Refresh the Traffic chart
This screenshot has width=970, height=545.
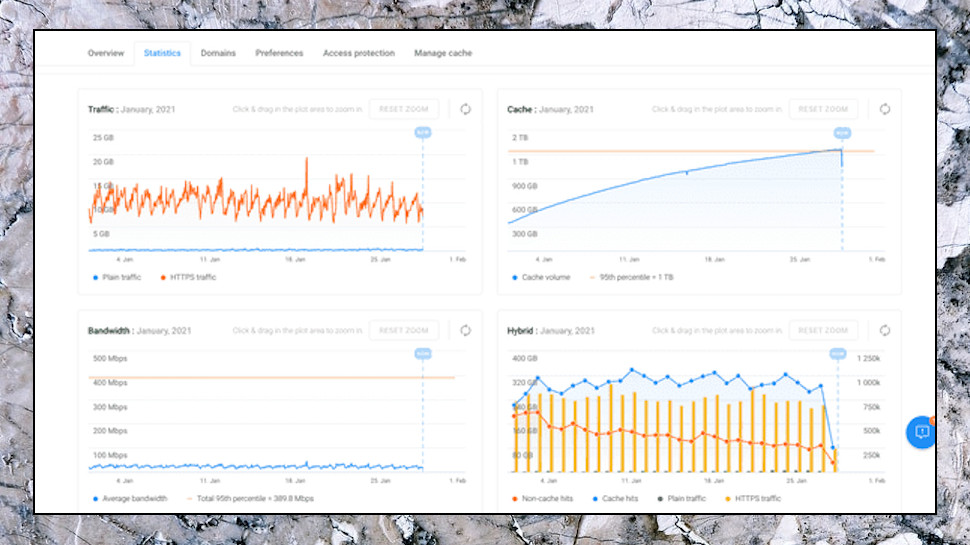point(465,109)
